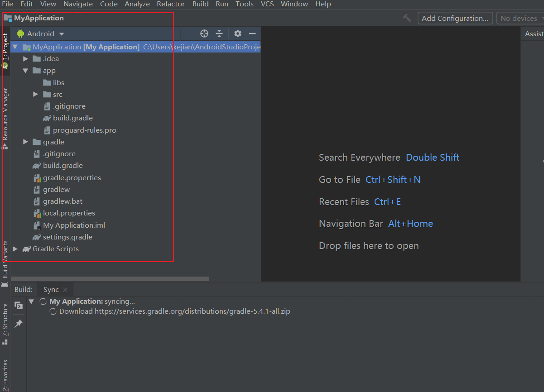Open the View menu

coord(48,4)
